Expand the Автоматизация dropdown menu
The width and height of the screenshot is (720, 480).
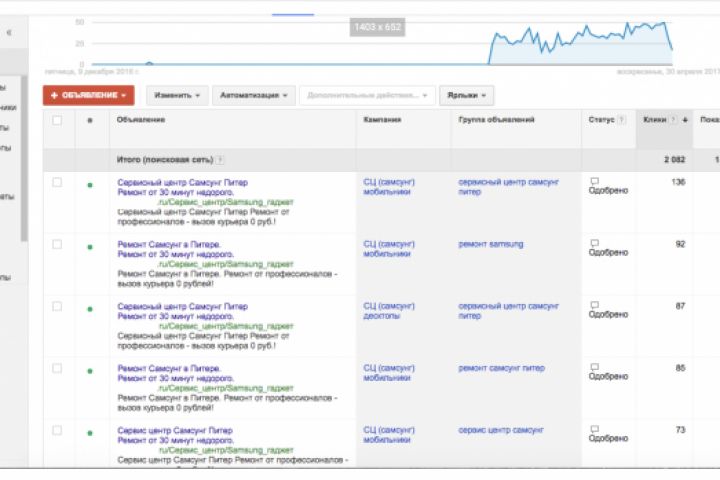pyautogui.click(x=254, y=95)
